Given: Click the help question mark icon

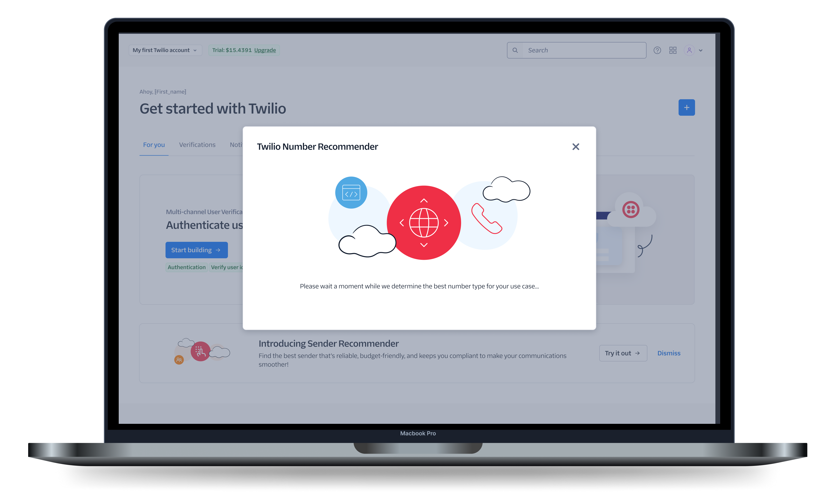Looking at the screenshot, I should [x=657, y=50].
